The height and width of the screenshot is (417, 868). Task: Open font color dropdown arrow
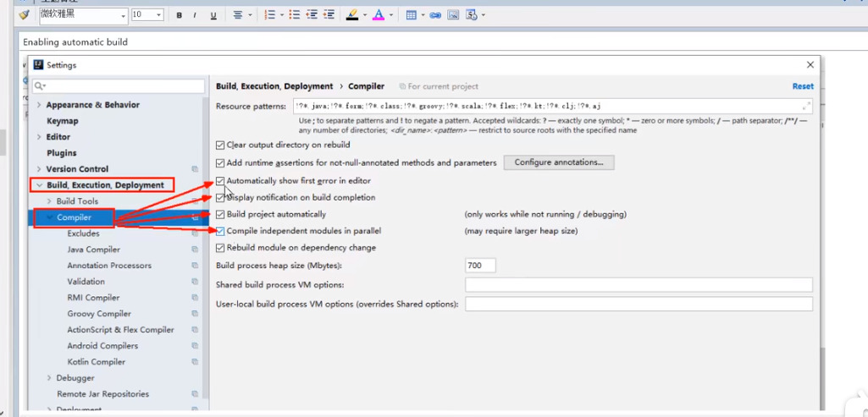coord(391,15)
